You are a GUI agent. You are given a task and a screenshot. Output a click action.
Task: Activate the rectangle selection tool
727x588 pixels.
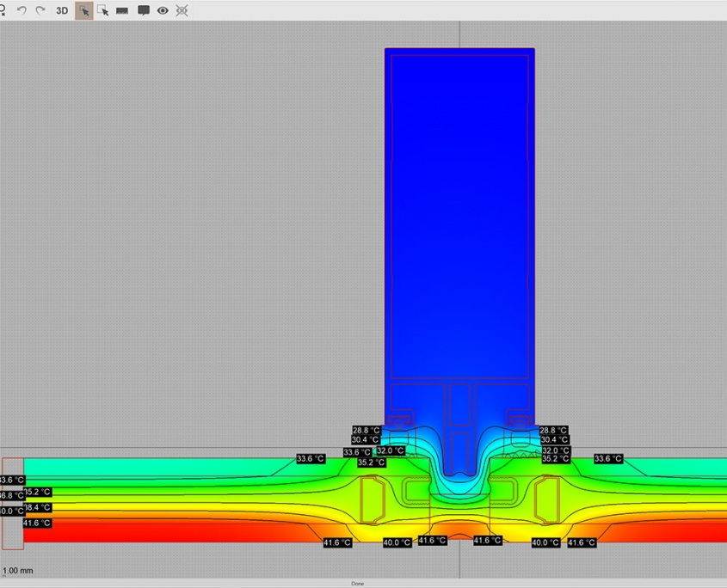(104, 10)
